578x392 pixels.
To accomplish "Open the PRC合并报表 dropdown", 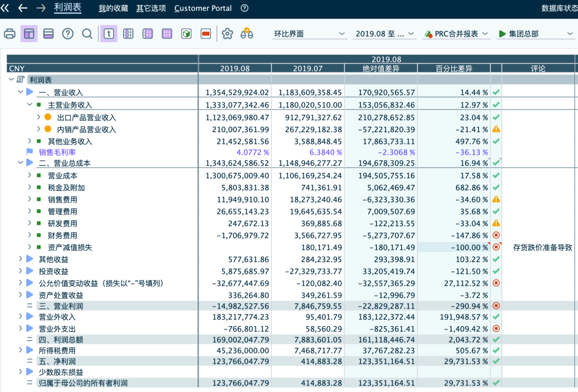I will click(x=456, y=34).
